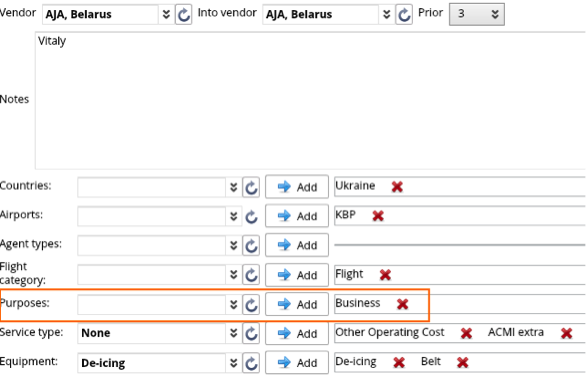Open the Prior dropdown showing 3
This screenshot has height=379, width=586.
coord(476,15)
